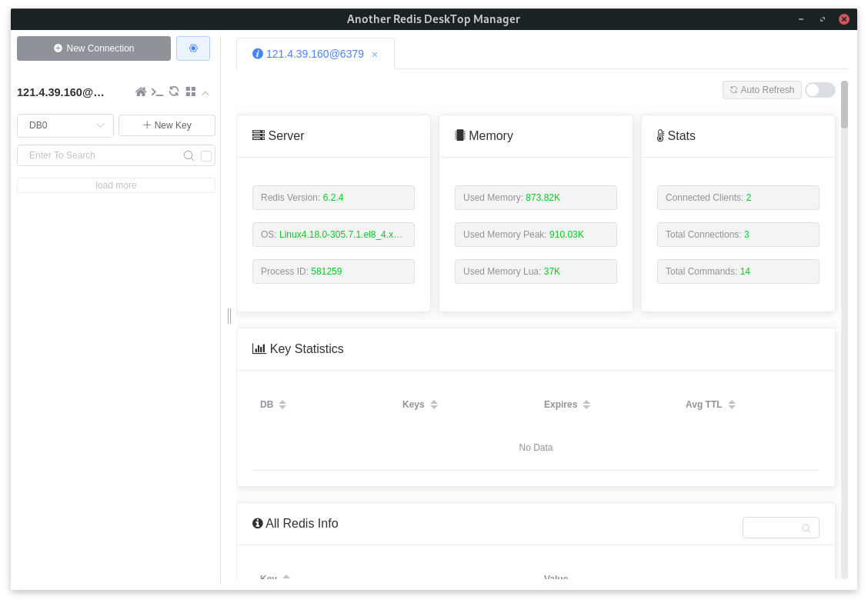Open settings via the blue gear button
Screen dimensions: 868x603
(193, 48)
